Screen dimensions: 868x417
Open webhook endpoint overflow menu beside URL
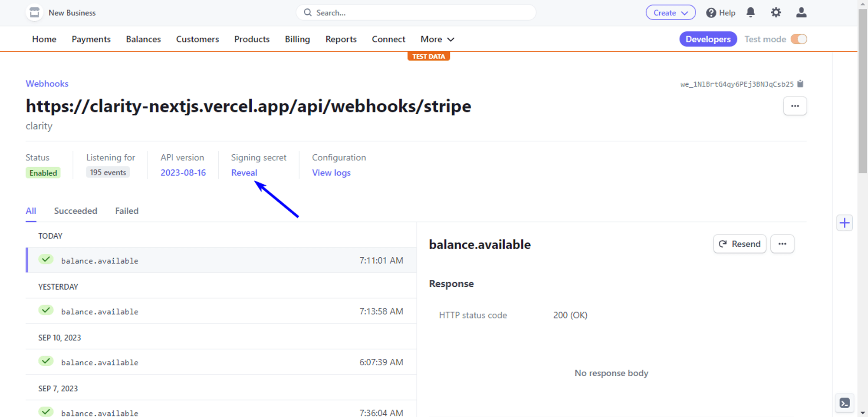pos(795,106)
